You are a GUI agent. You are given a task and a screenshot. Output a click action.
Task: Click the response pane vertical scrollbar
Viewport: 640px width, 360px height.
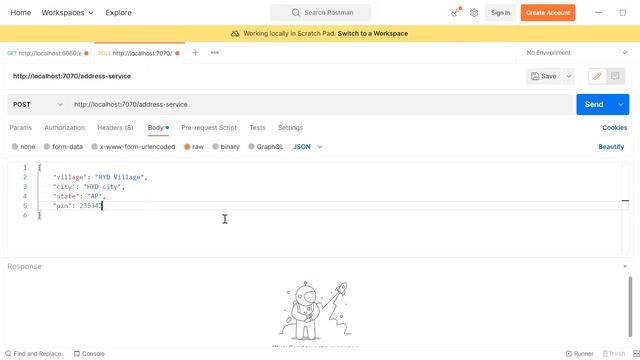pyautogui.click(x=630, y=307)
